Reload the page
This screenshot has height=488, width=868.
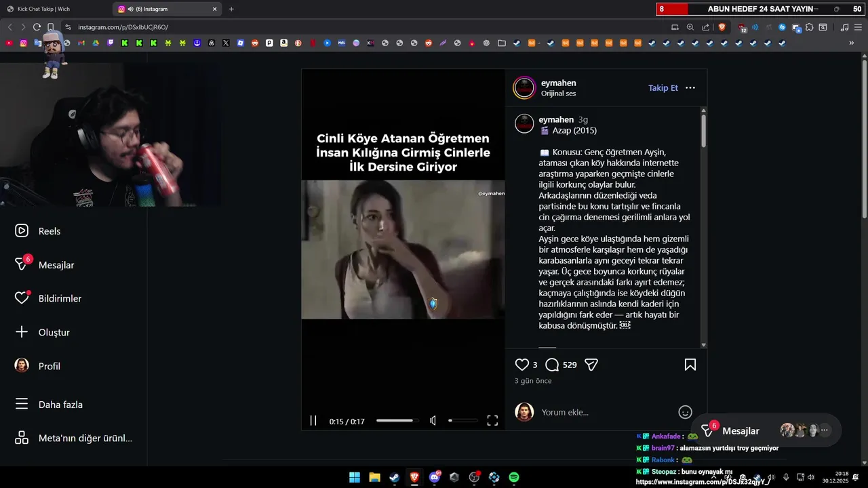[x=37, y=27]
